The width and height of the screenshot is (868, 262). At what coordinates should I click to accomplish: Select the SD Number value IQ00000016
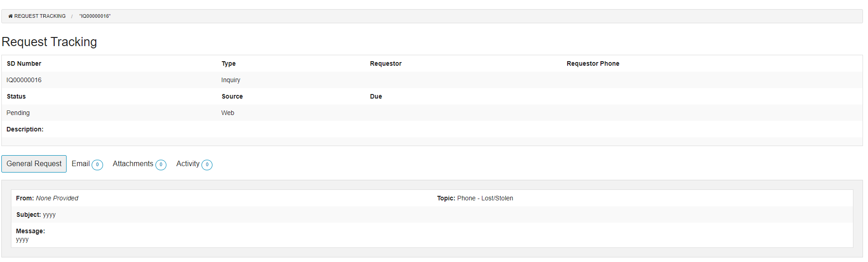click(24, 80)
